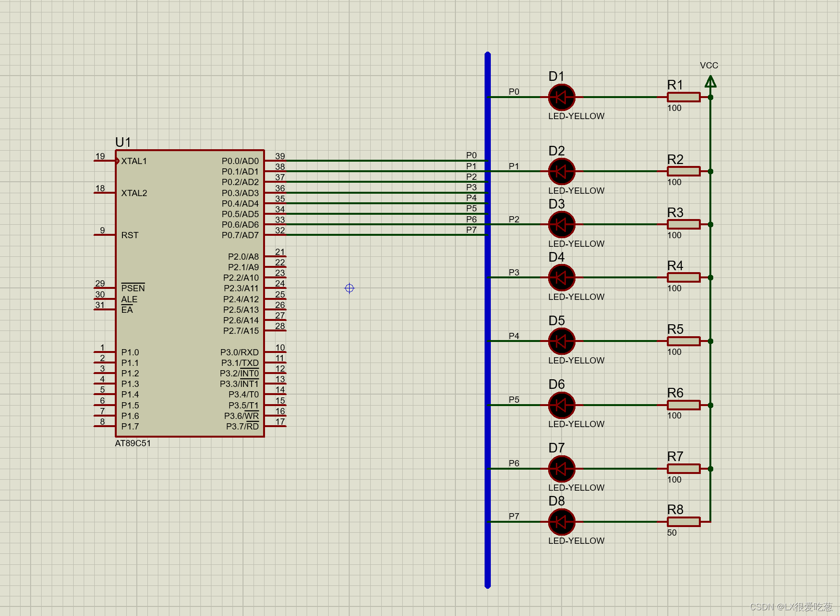This screenshot has height=616, width=840.
Task: Click the ALE pin label
Action: pos(129,299)
